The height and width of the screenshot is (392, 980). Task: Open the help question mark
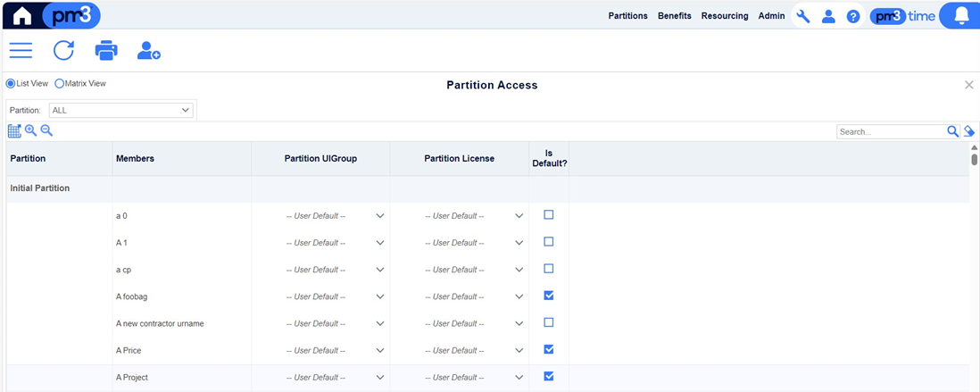pos(853,17)
